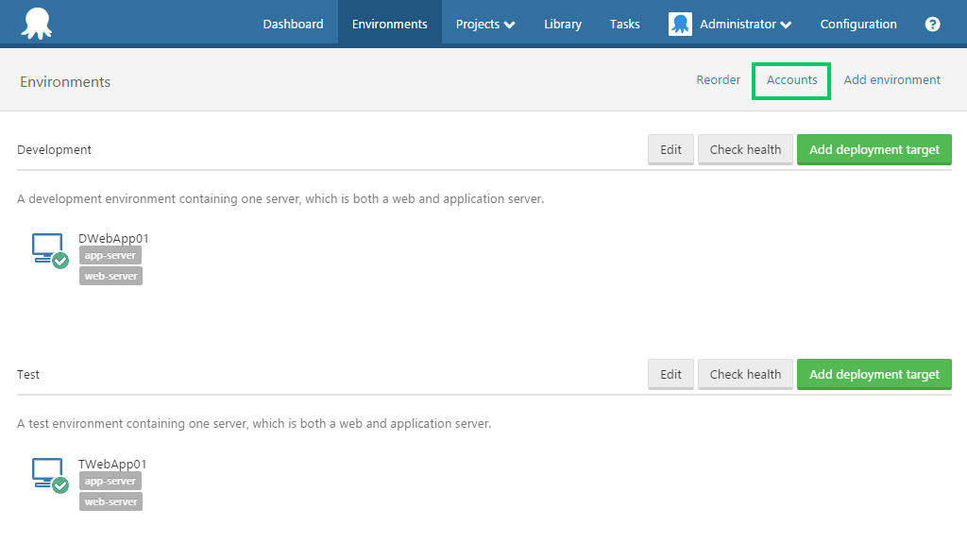Check health of the Test environment
The image size is (967, 560).
745,373
